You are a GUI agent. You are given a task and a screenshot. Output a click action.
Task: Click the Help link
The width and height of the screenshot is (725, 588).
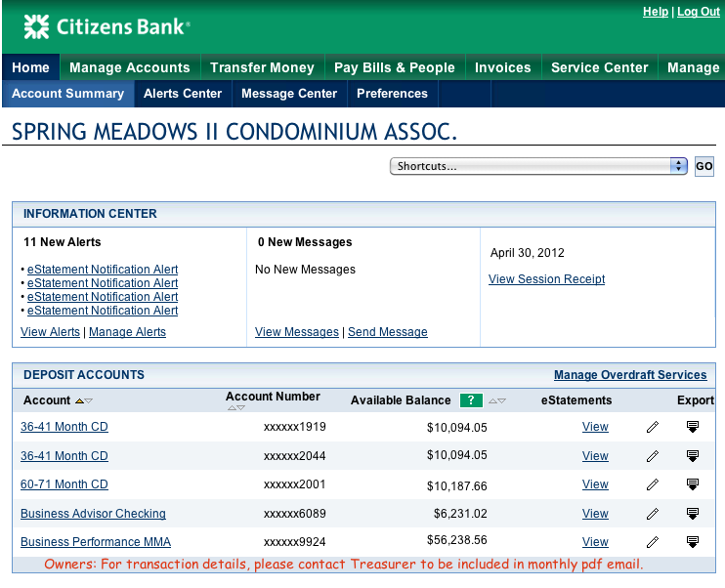656,12
